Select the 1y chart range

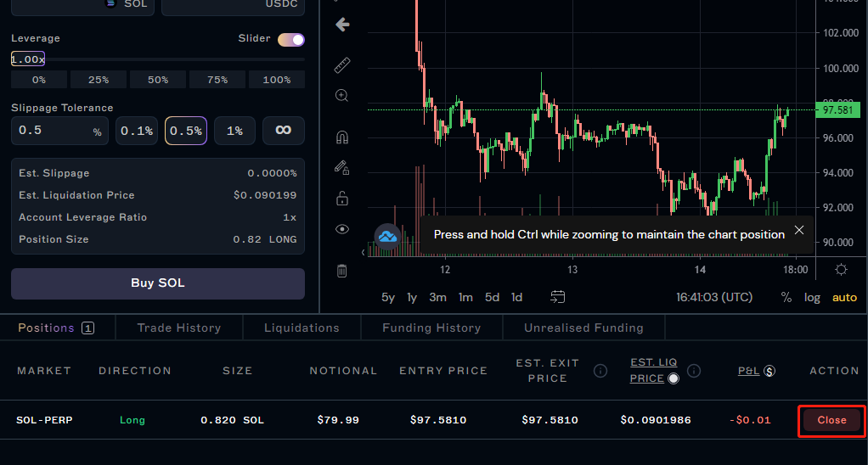point(412,298)
